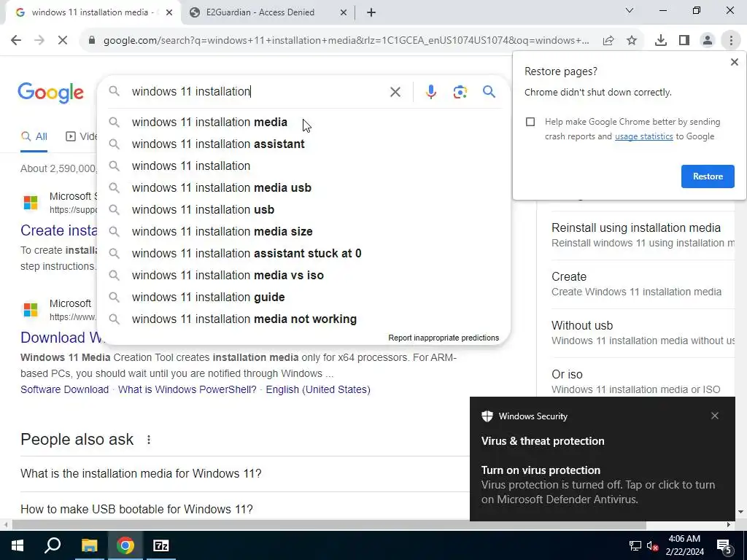Start voice search with the microphone
This screenshot has width=747, height=560.
pos(430,92)
